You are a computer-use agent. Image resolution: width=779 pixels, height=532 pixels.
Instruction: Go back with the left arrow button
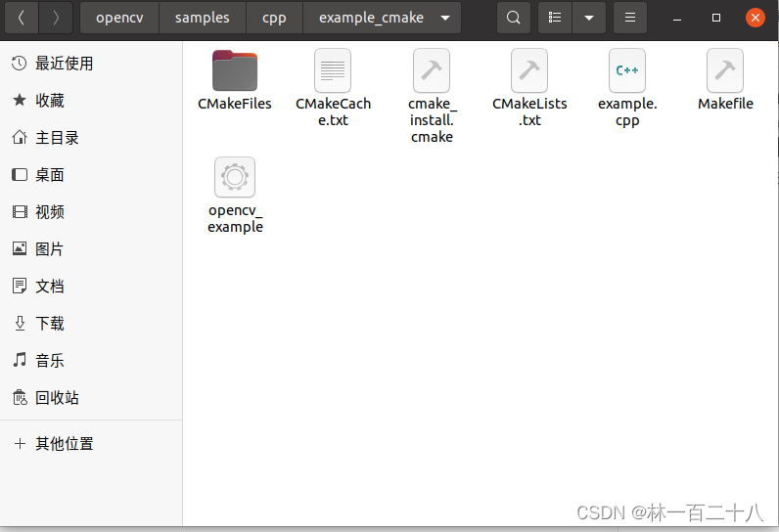22,18
